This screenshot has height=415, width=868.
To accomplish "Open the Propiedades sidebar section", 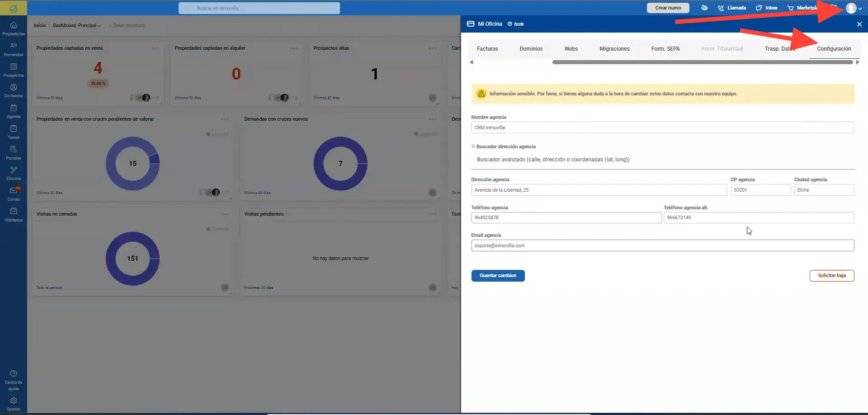I will [14, 28].
